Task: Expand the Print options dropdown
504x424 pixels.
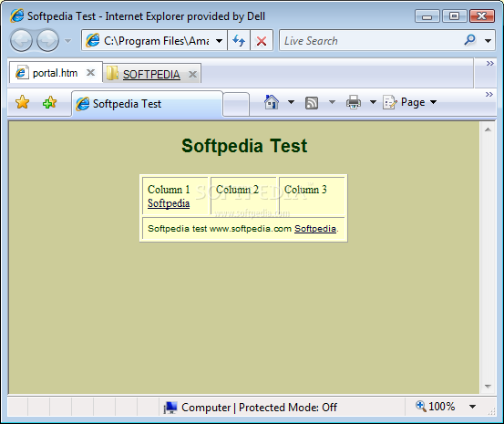Action: pos(373,102)
